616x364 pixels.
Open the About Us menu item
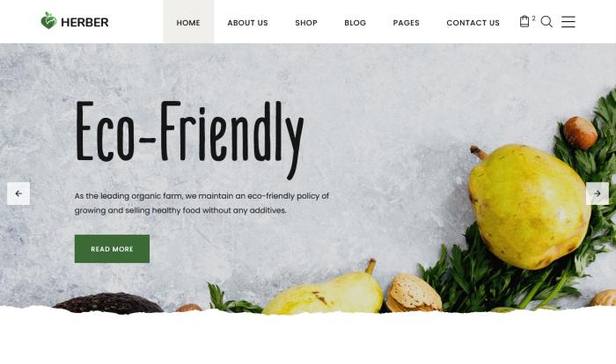pos(247,23)
